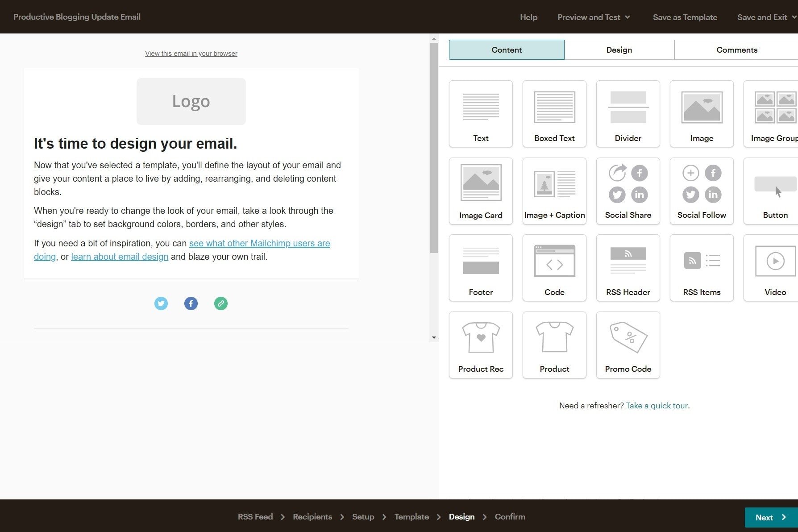
Task: Go to the RSS Feed step
Action: coord(255,516)
